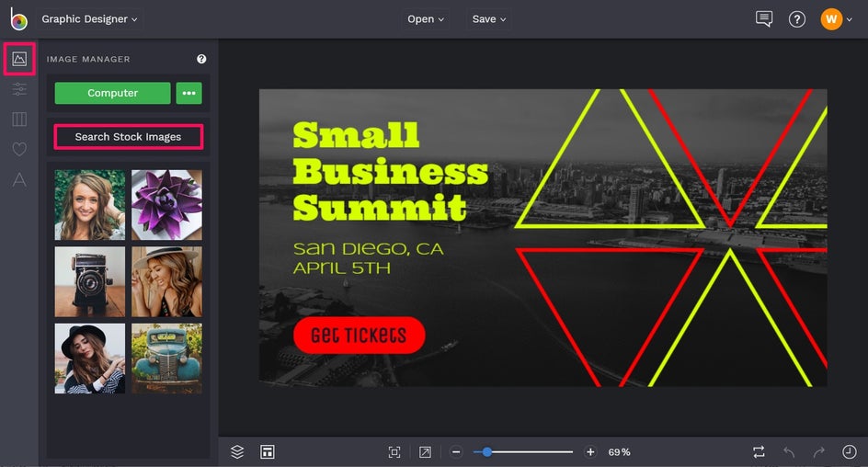Image resolution: width=868 pixels, height=467 pixels.
Task: Open the Open menu
Action: [425, 18]
